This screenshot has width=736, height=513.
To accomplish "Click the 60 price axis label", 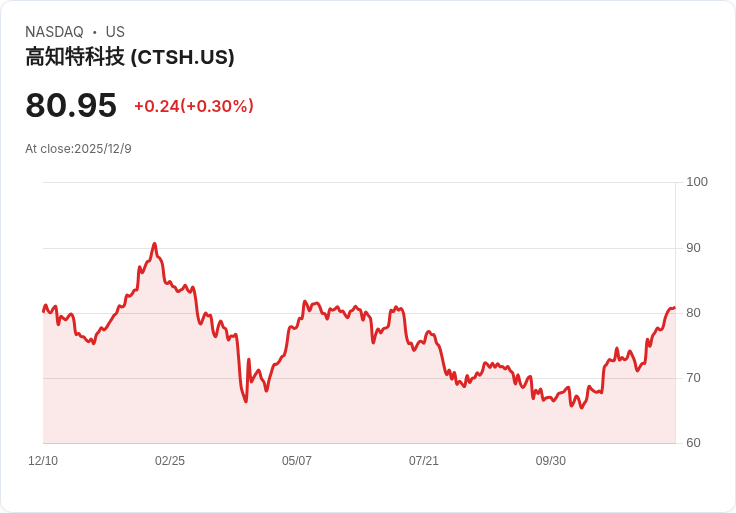I will 693,443.
